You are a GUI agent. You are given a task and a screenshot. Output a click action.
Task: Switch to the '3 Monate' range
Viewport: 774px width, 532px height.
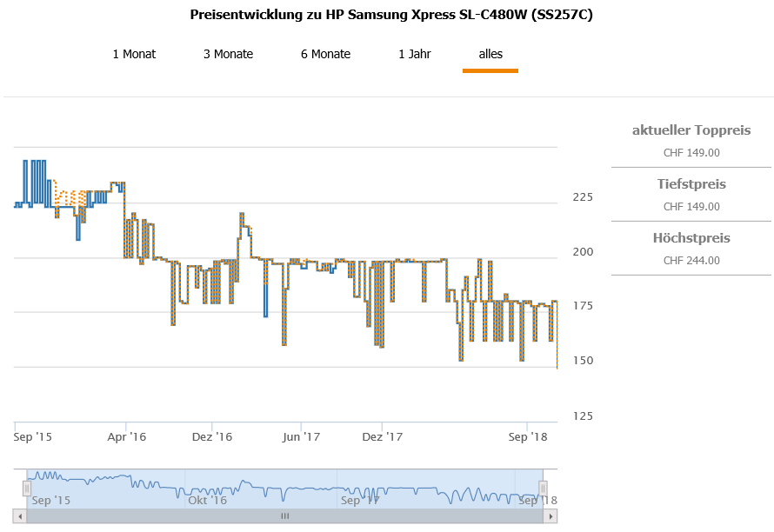tap(228, 54)
